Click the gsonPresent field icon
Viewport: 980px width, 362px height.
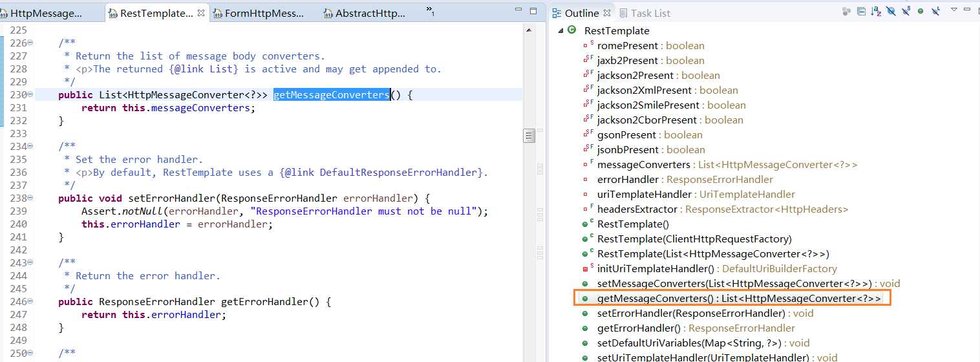(588, 134)
